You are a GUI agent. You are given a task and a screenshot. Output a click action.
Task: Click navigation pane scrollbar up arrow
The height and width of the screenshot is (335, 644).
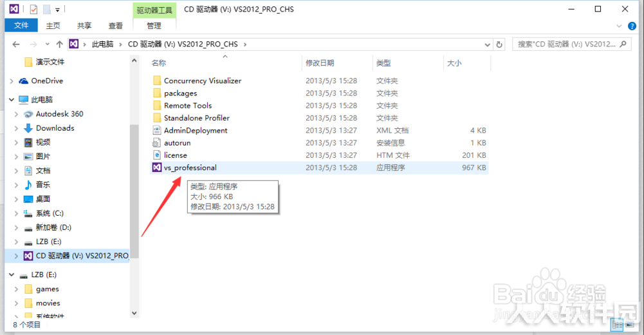134,61
